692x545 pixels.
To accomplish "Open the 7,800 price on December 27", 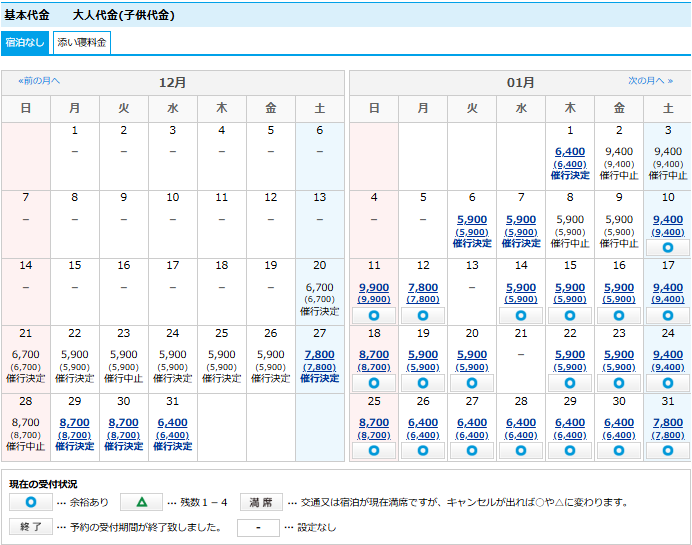I will click(319, 355).
